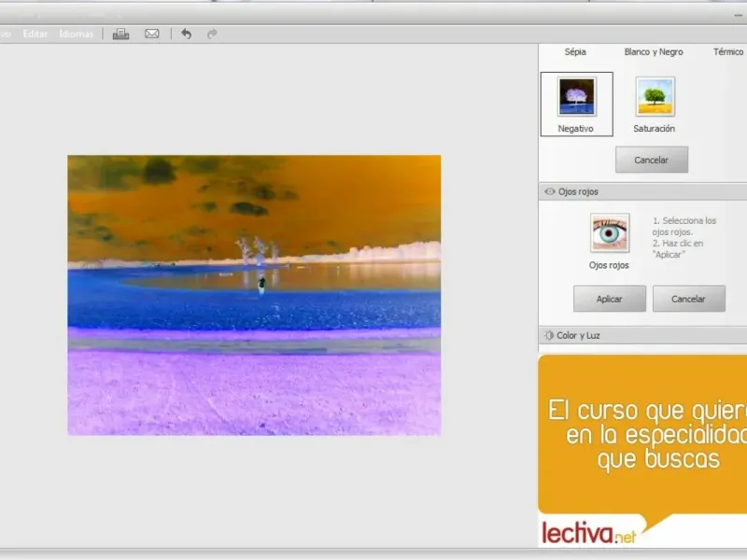Click the lectiva.net logo
Viewport: 747px width, 560px height.
[x=589, y=533]
